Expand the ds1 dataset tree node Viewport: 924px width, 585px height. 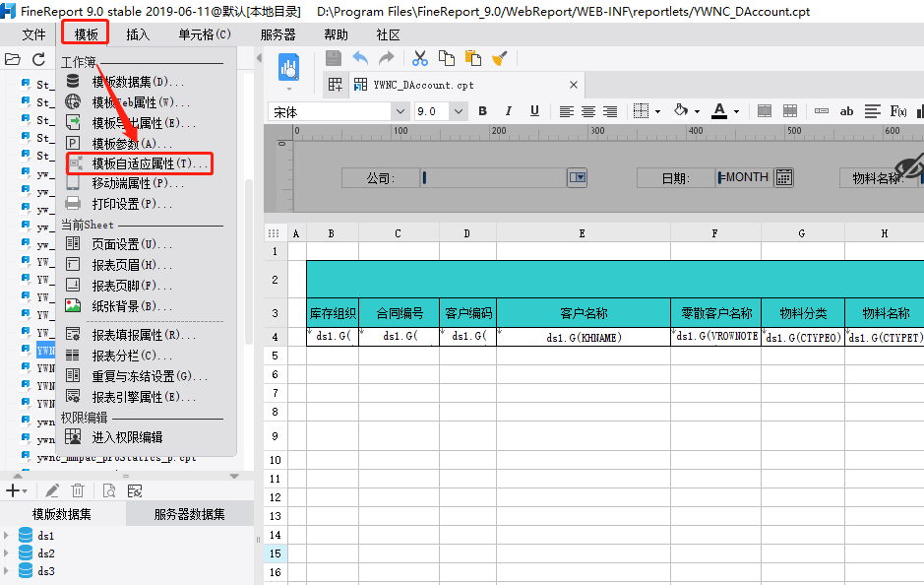pos(6,535)
